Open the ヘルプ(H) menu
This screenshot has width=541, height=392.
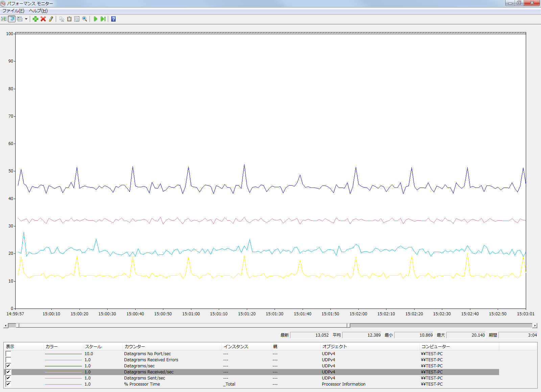(38, 11)
